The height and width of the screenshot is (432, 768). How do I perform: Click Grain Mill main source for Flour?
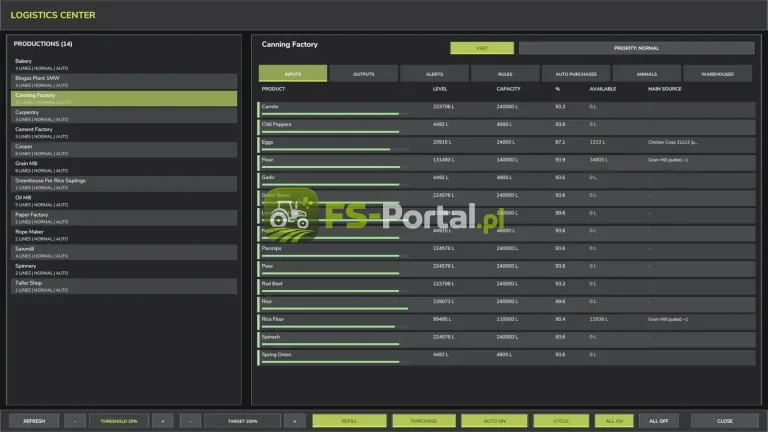(x=668, y=160)
